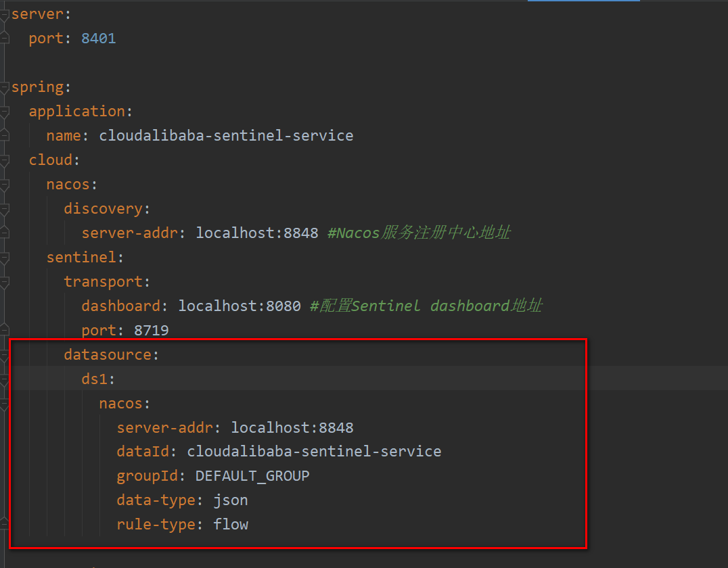Screen dimensions: 728x568
Task: Click 'server-addr' key under ds1 nacos
Action: [165, 428]
